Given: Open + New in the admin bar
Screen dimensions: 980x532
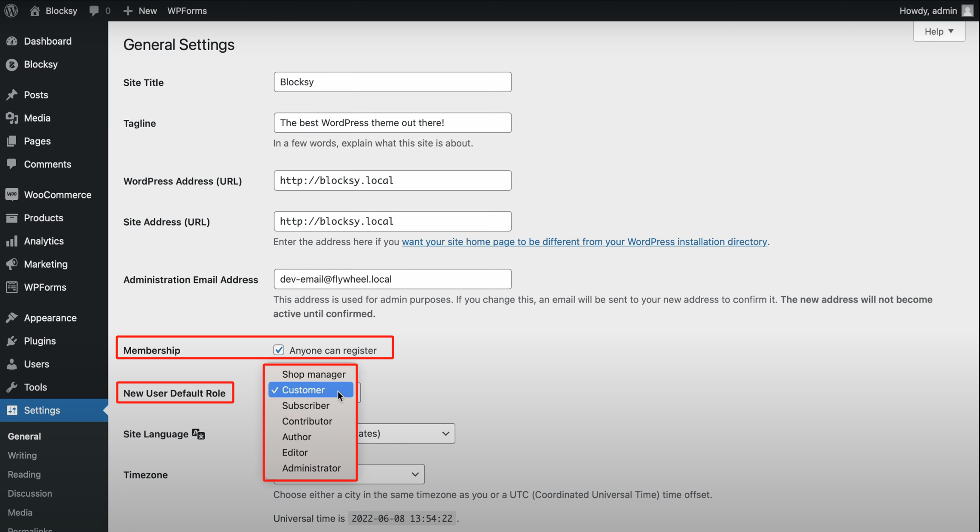Looking at the screenshot, I should coord(140,10).
